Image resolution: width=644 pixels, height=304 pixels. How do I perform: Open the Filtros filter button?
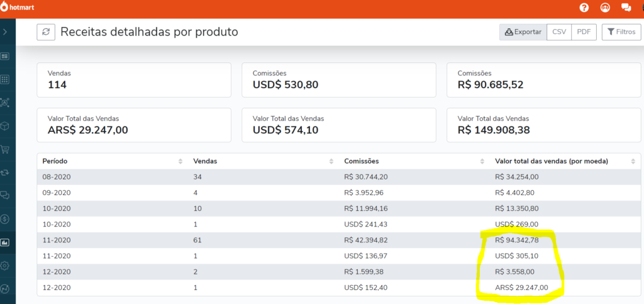pyautogui.click(x=621, y=32)
